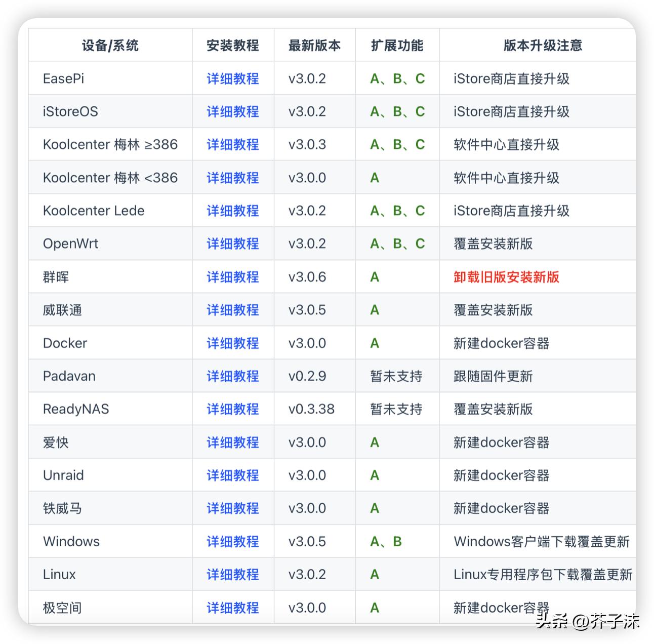Open the 铁威马 detailed tutorial link
The height and width of the screenshot is (644, 654).
coord(232,508)
